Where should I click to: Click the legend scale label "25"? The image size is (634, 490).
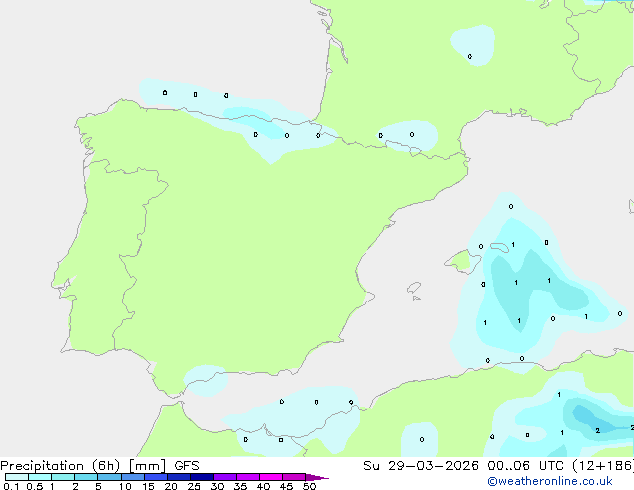click(x=194, y=486)
